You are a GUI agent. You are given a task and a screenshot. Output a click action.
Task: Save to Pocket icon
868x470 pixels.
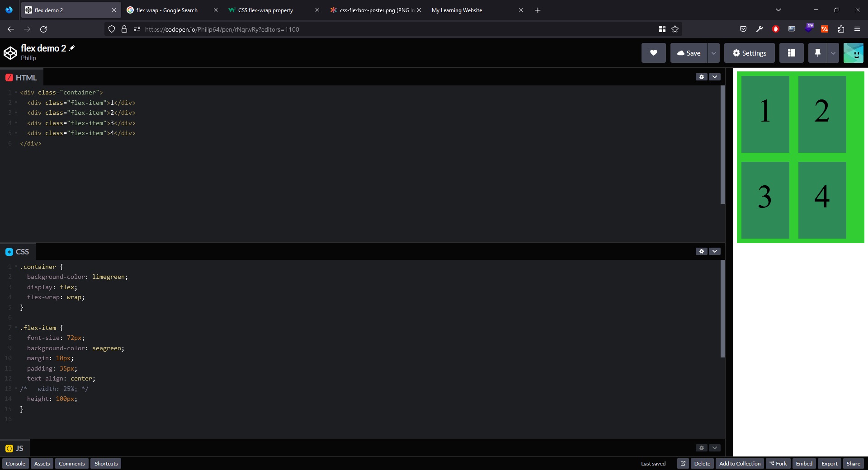coord(743,29)
